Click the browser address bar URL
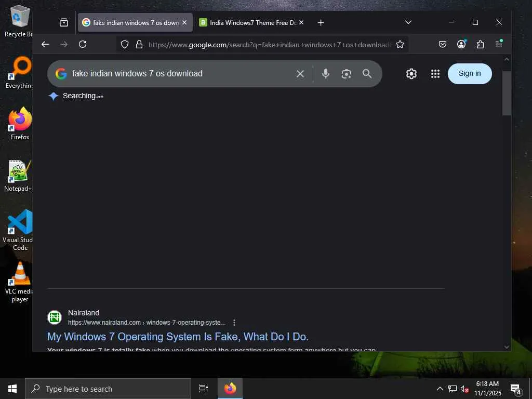 point(270,45)
